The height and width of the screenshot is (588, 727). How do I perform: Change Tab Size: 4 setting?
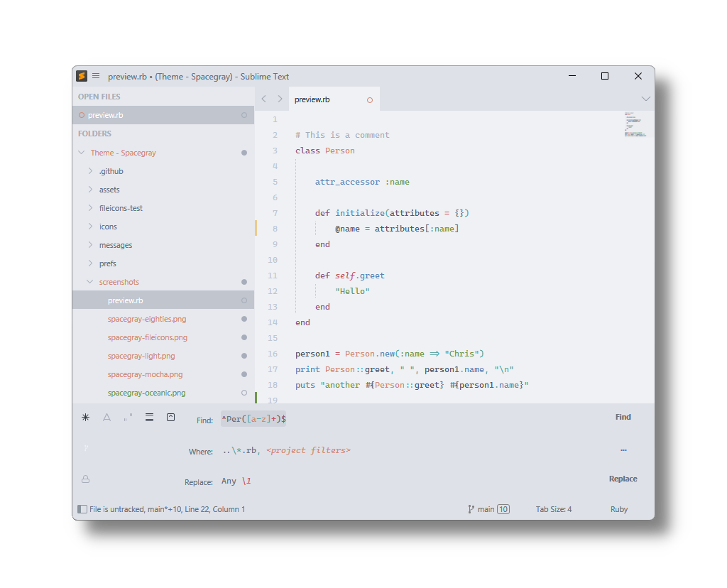pyautogui.click(x=554, y=509)
